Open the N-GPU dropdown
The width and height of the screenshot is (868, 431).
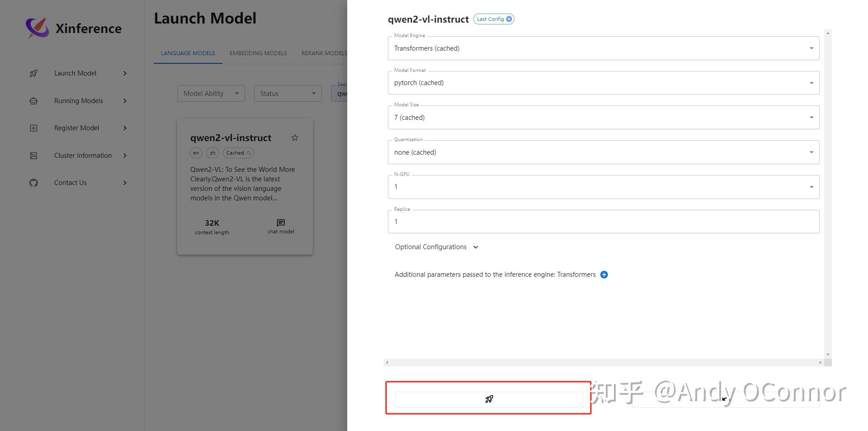[811, 186]
